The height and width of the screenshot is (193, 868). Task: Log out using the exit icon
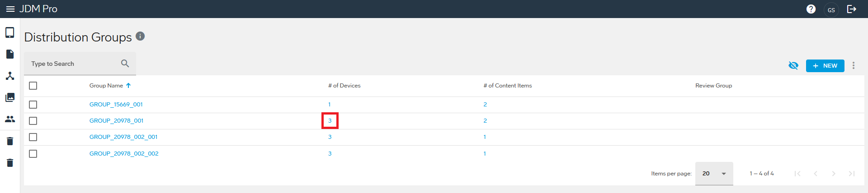click(x=852, y=9)
